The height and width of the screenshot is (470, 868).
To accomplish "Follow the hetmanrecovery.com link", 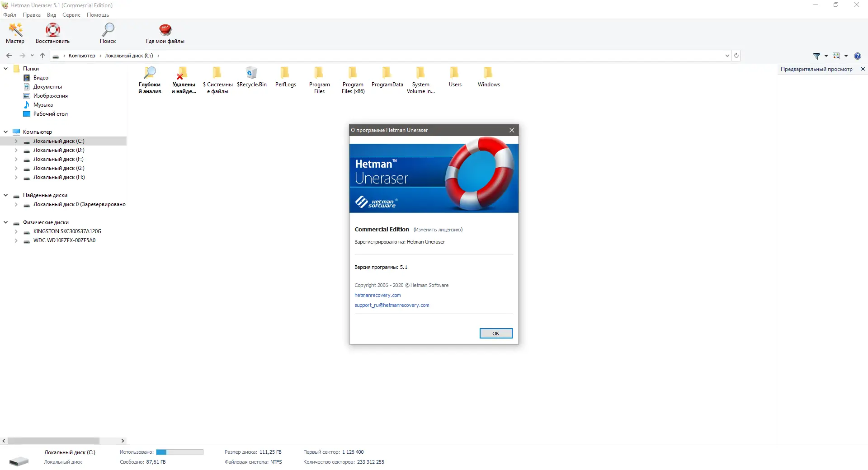I will 377,295.
